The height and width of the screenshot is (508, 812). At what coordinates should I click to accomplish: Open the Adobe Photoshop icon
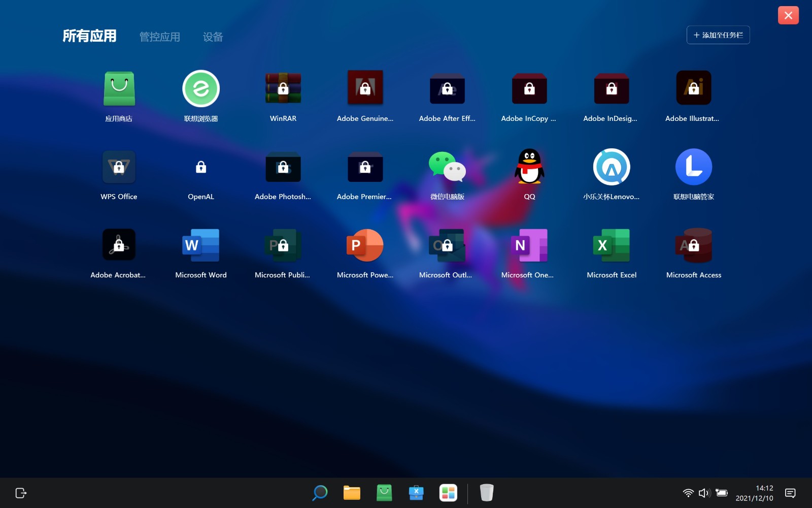283,167
